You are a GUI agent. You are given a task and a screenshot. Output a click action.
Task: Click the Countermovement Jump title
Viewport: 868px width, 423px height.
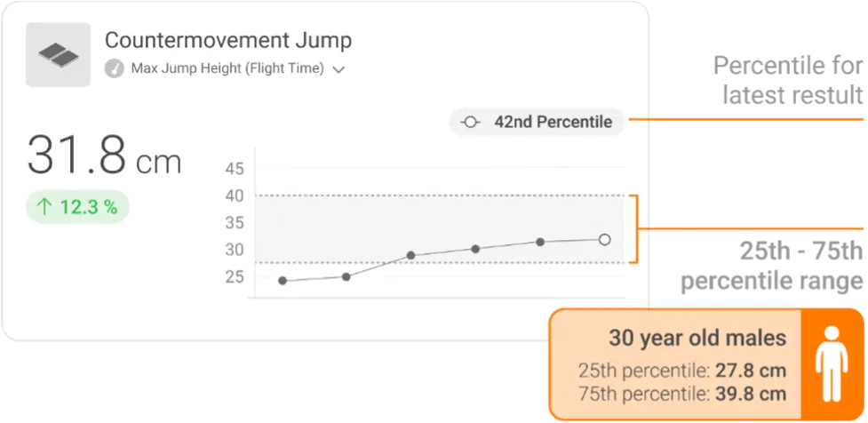pyautogui.click(x=227, y=40)
